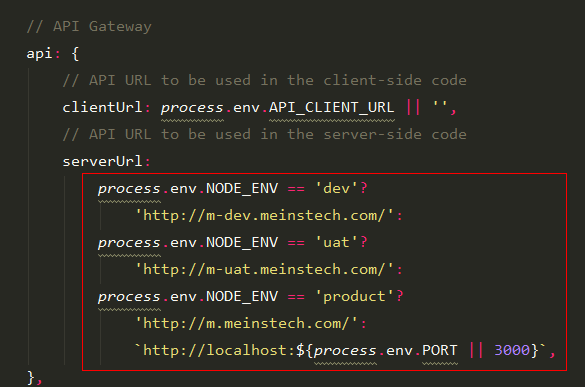Click NODE_ENV on the 'uat' line
Image resolution: width=585 pixels, height=387 pixels.
pos(242,243)
